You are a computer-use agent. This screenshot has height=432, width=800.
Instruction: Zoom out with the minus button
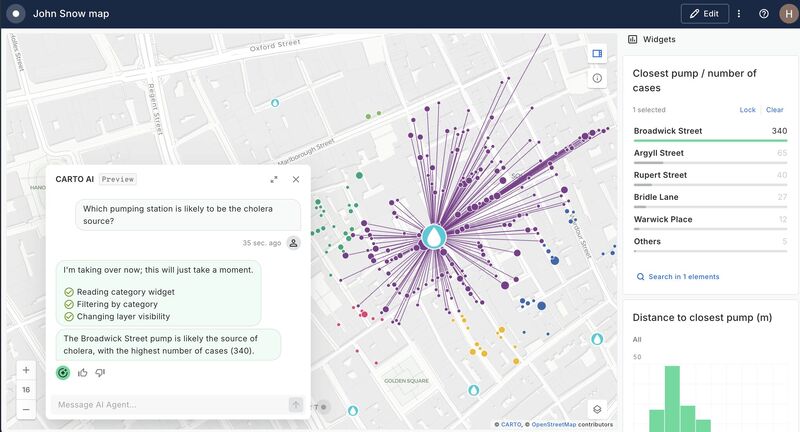pos(26,409)
